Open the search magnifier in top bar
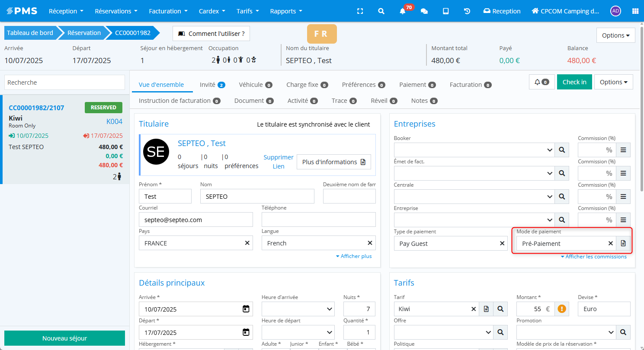This screenshot has height=350, width=644. coord(381,11)
